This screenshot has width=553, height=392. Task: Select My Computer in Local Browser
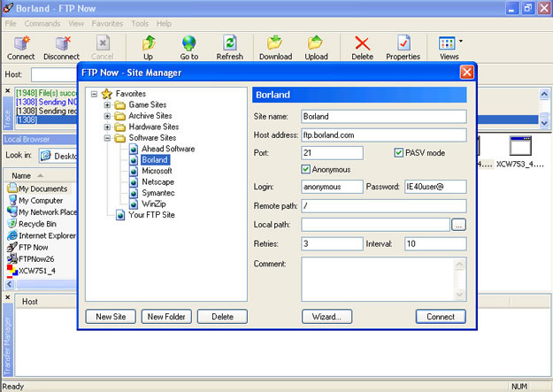click(40, 200)
